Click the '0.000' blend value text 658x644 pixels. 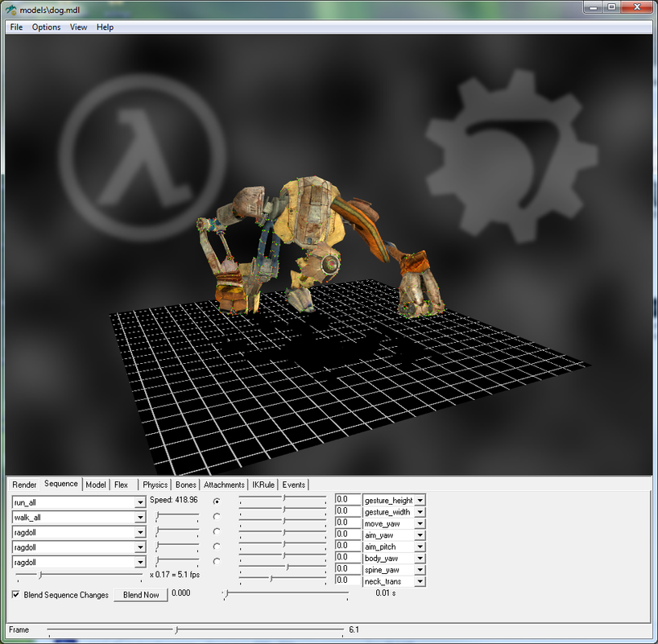(x=181, y=592)
